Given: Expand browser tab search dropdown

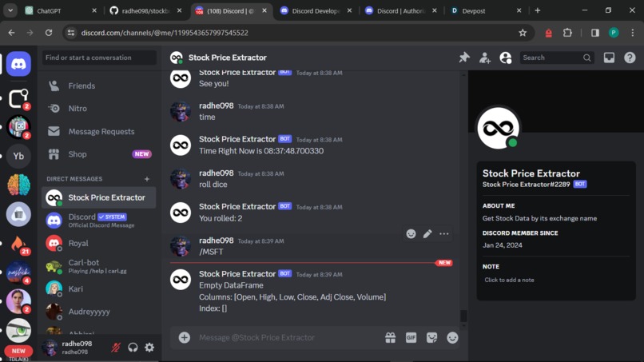Looking at the screenshot, I should click(x=10, y=10).
